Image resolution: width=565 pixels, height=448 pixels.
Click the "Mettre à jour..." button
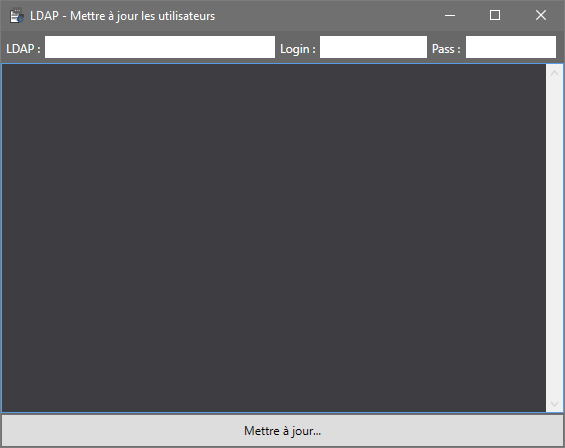coord(282,430)
